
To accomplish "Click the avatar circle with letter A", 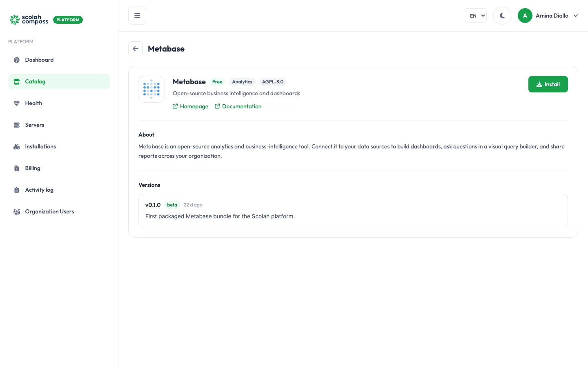I will (525, 16).
